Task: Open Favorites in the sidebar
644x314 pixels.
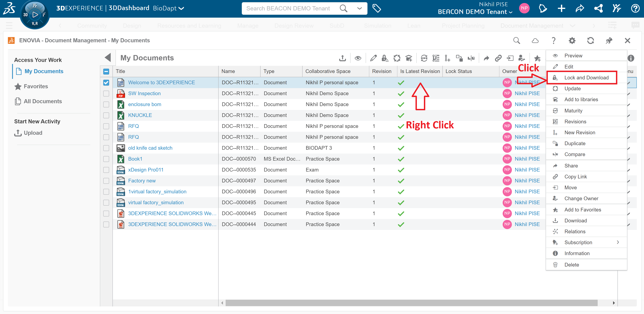Action: pyautogui.click(x=31, y=86)
